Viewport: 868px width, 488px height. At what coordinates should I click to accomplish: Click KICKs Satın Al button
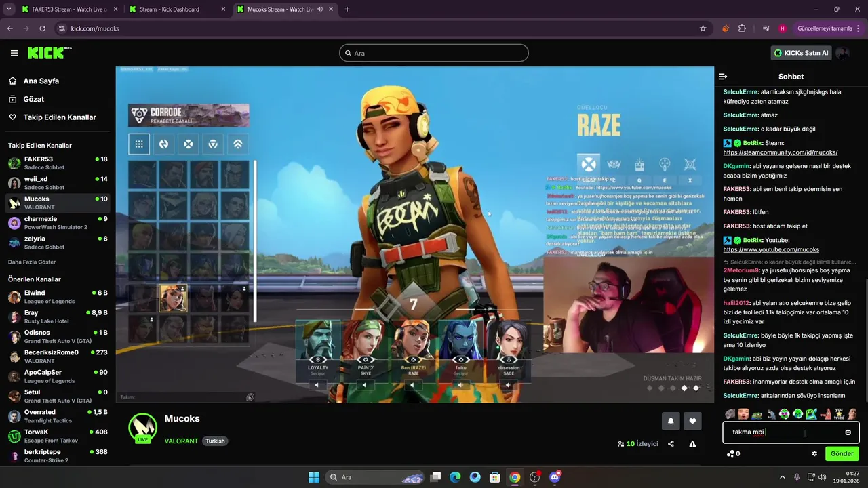pos(801,53)
